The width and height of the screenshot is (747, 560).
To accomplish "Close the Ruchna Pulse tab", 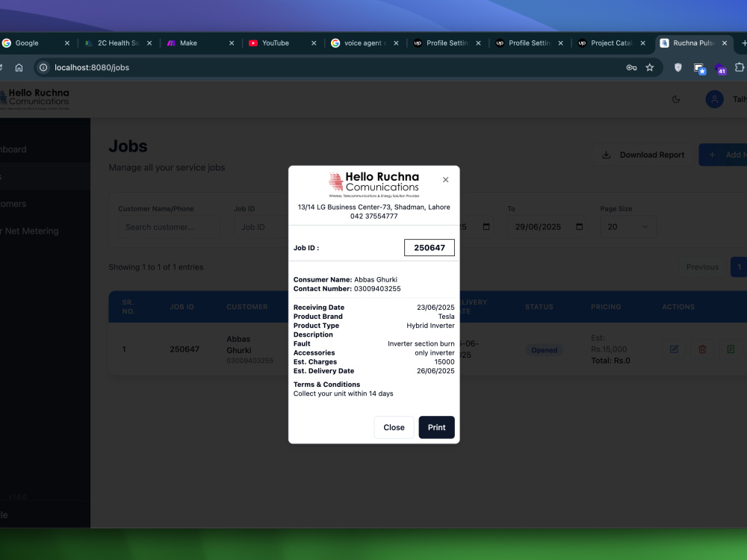I will (x=725, y=43).
